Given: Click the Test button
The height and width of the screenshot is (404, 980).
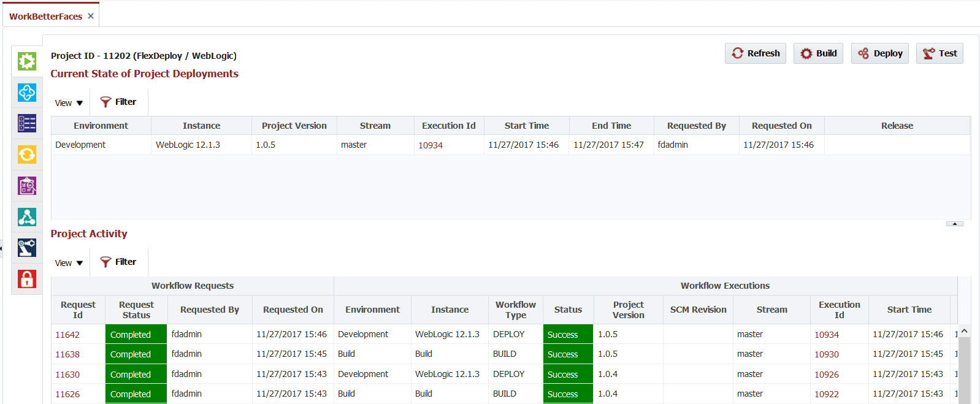Looking at the screenshot, I should tap(940, 53).
